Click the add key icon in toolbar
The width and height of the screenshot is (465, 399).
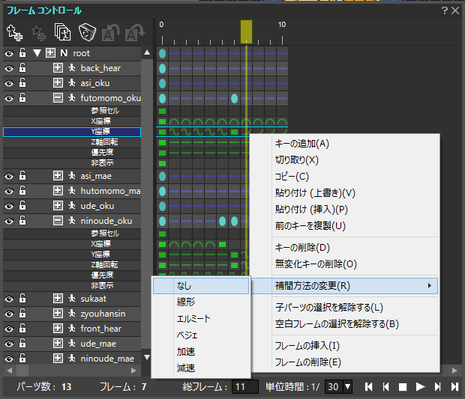(14, 32)
